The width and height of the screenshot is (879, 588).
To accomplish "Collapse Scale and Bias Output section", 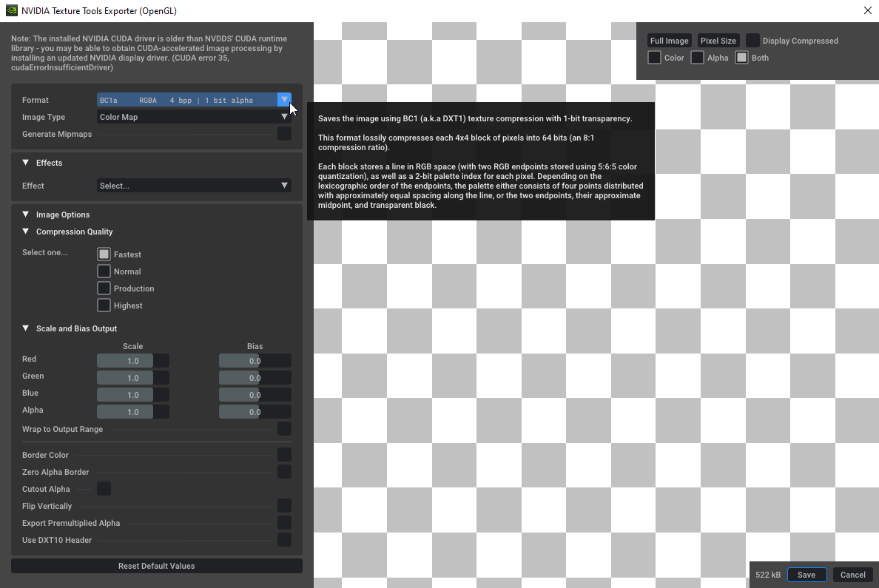I will (x=25, y=328).
